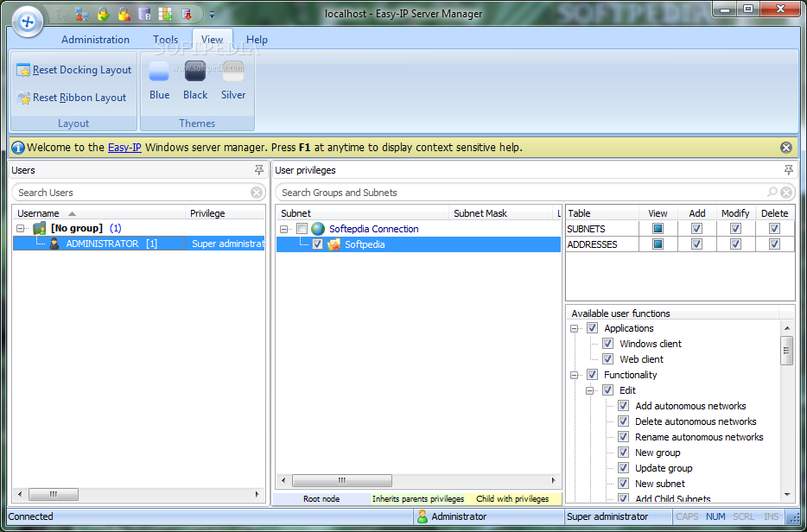Viewport: 807px width, 532px height.
Task: Uncheck SUBNETS Delete permission
Action: [x=774, y=229]
